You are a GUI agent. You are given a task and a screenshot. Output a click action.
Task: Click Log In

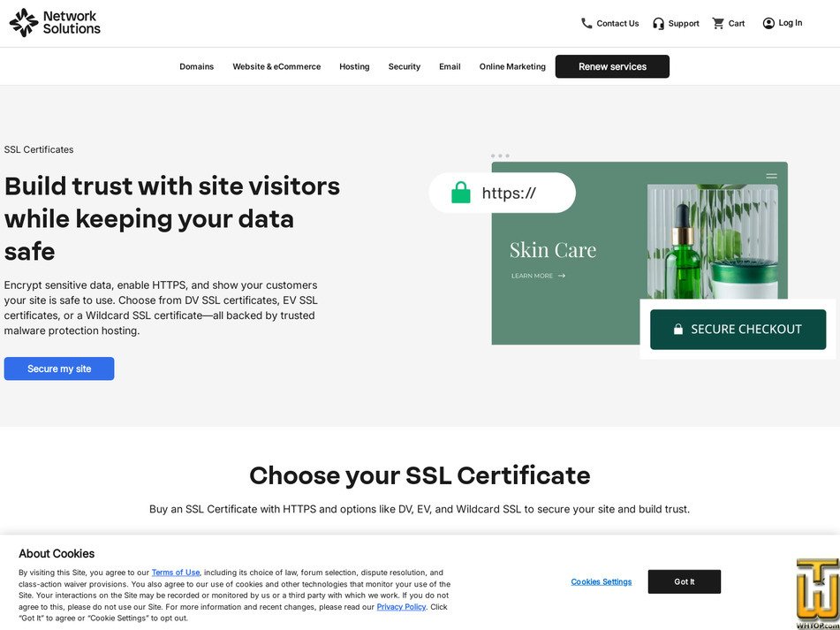[x=791, y=23]
